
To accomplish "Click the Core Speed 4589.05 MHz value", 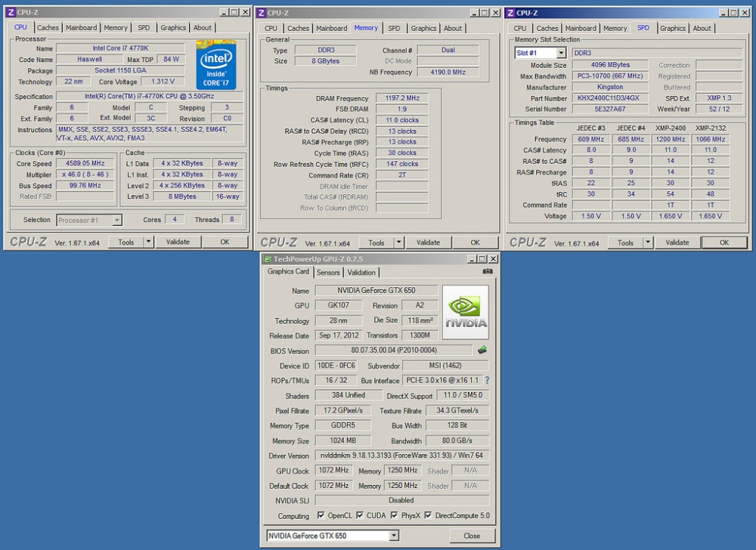I will [x=85, y=163].
